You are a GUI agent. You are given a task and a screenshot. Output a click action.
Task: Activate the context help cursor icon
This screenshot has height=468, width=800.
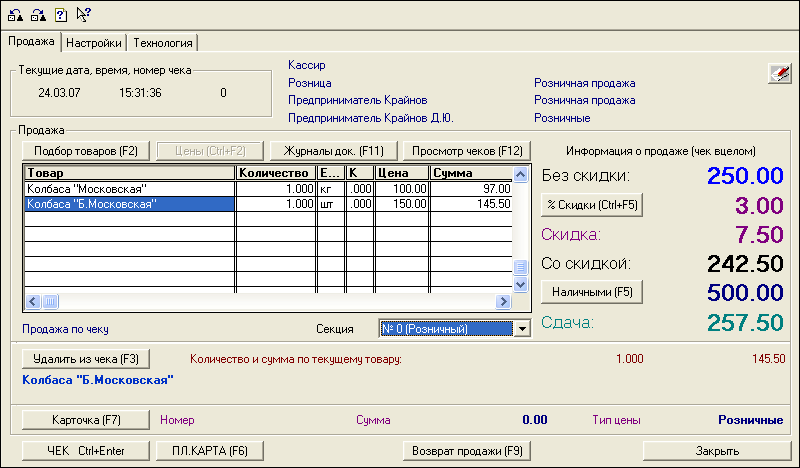click(83, 15)
